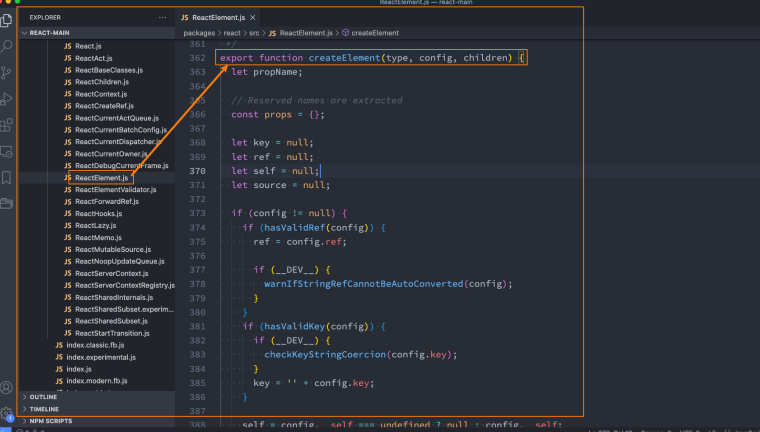
Task: Click line number 373 in gutter
Action: 197,213
